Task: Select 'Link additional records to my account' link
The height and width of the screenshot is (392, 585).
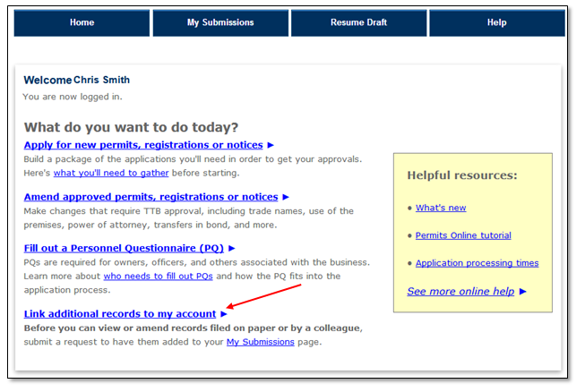Action: (x=120, y=314)
